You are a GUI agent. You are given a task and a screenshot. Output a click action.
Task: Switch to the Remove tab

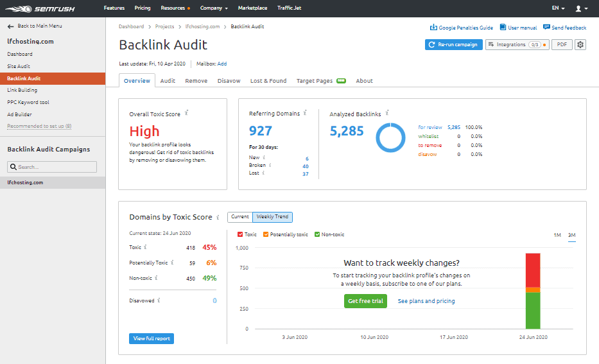pos(196,81)
